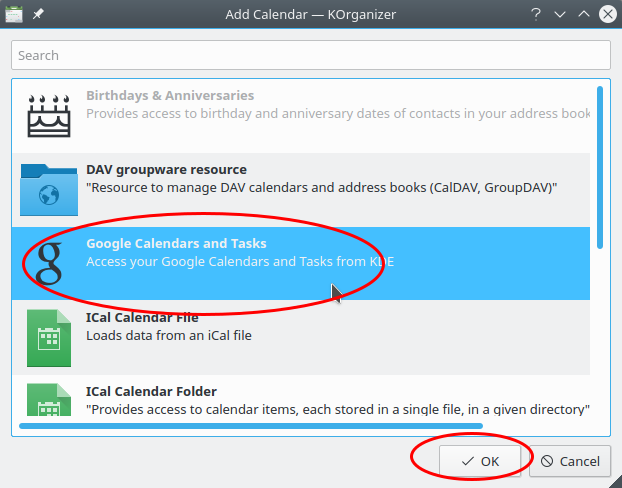Image resolution: width=622 pixels, height=488 pixels.
Task: Select DAV groupware resource entry
Action: [301, 190]
